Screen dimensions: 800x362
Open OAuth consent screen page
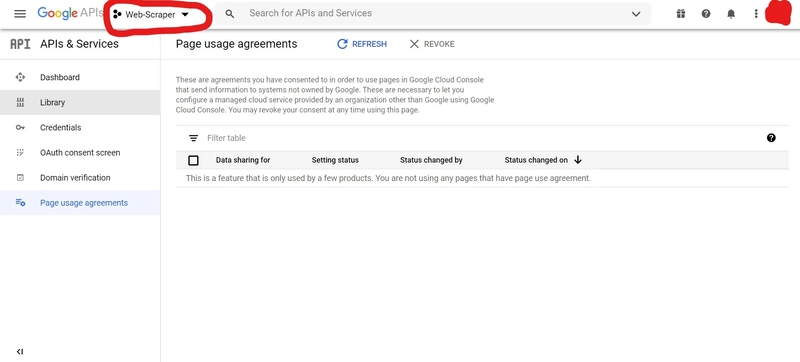click(x=80, y=152)
